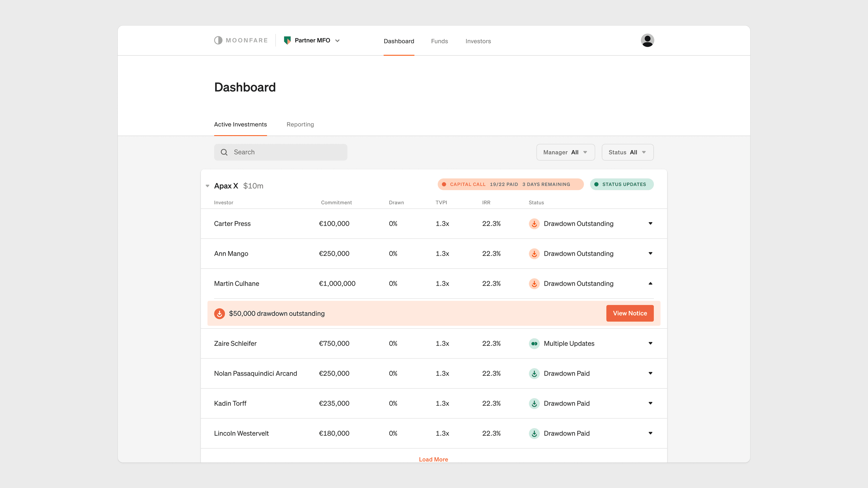Open the Manager filter dropdown
This screenshot has height=488, width=868.
(x=565, y=152)
